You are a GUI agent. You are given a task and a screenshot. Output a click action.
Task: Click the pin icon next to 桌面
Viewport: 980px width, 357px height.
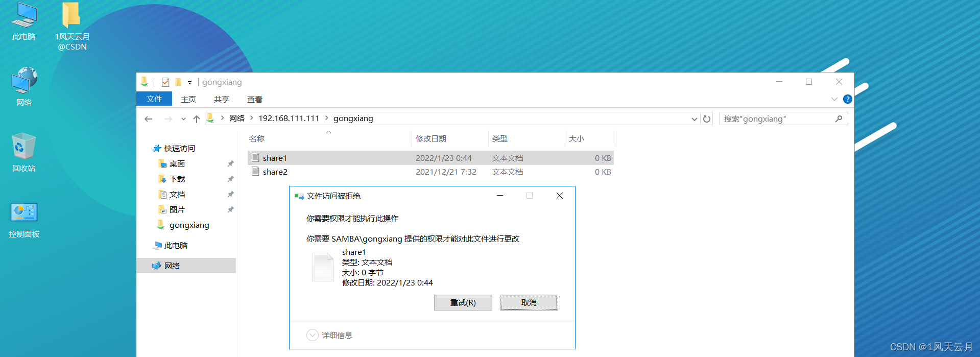pyautogui.click(x=230, y=164)
